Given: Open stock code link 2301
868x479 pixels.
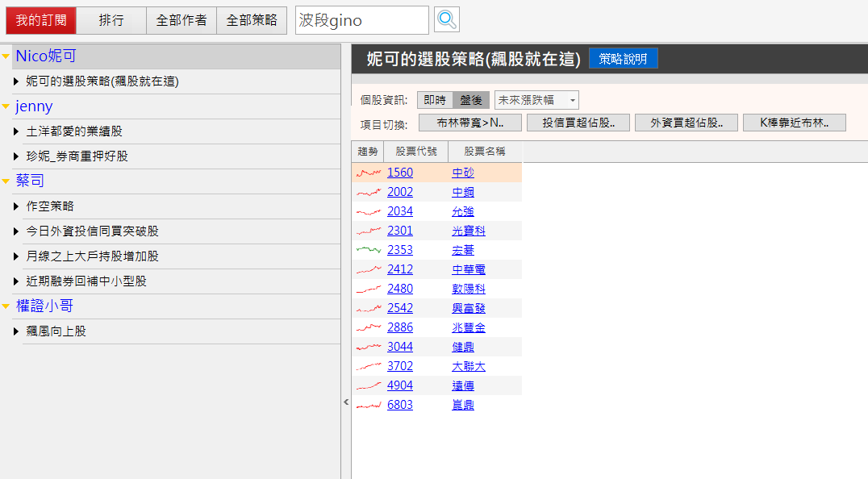Looking at the screenshot, I should click(x=399, y=231).
